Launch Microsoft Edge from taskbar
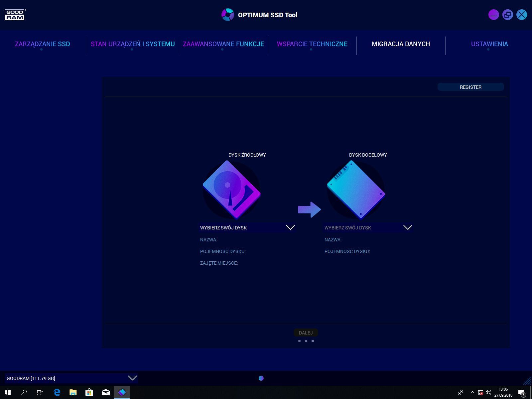The width and height of the screenshot is (532, 399). click(x=57, y=392)
